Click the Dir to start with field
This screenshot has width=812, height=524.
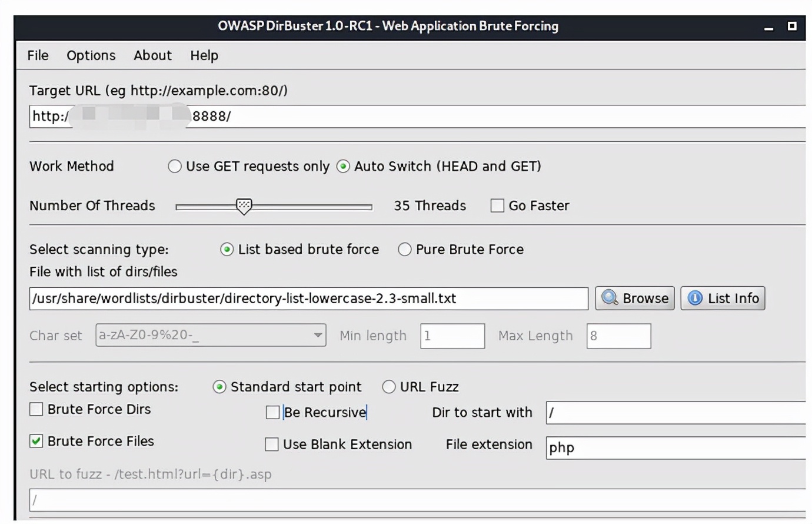click(675, 413)
